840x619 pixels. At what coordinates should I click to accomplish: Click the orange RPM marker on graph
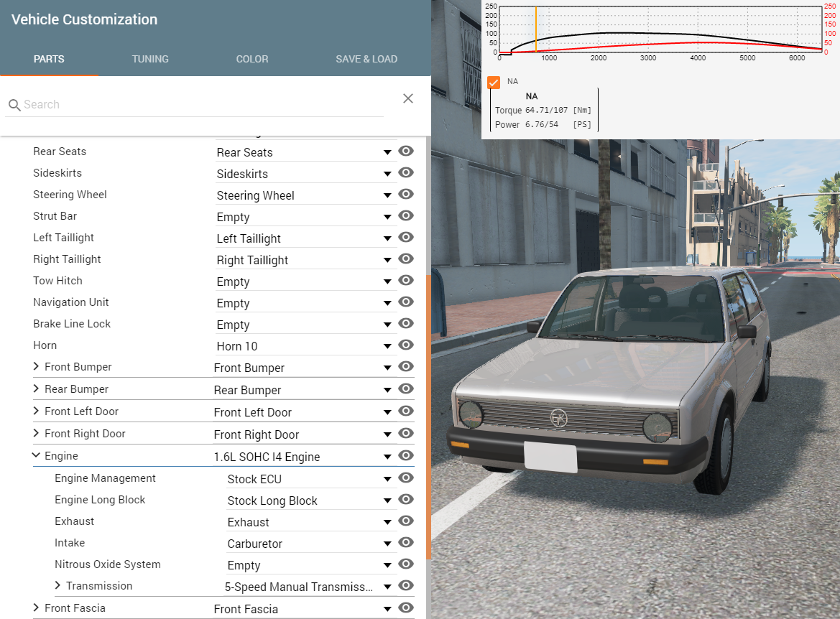[536, 29]
